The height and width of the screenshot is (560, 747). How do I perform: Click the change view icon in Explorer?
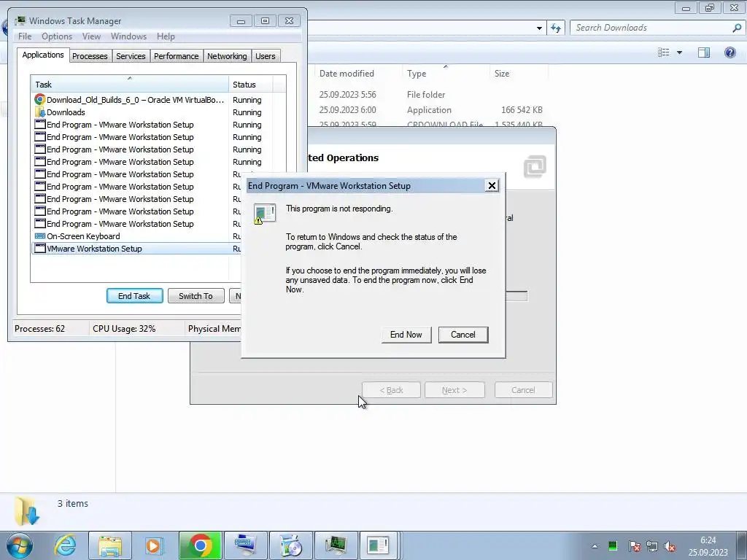point(664,52)
